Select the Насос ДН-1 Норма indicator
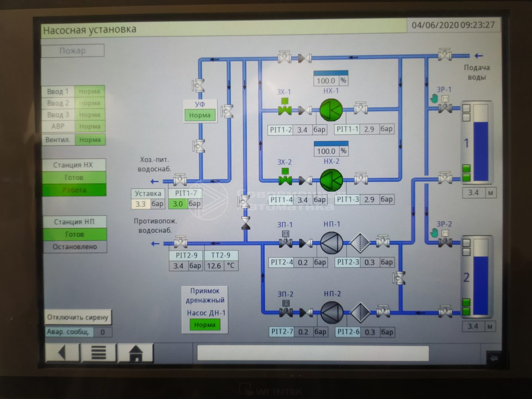This screenshot has width=532, height=399. coord(205,325)
